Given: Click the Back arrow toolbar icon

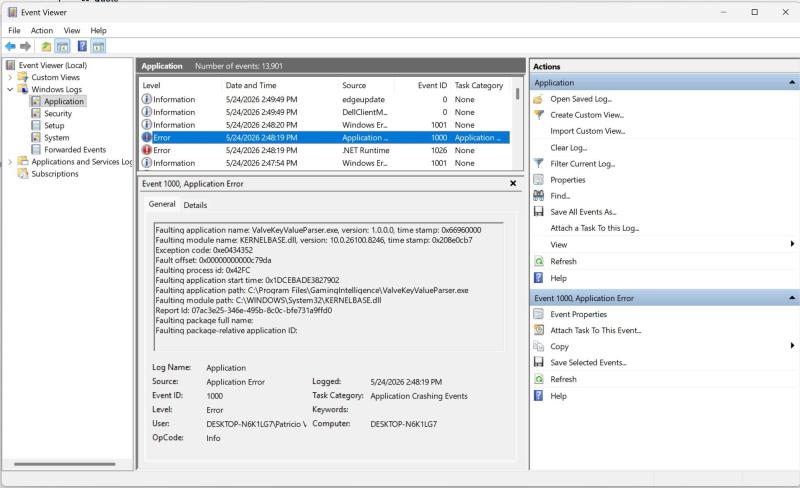Looking at the screenshot, I should point(10,46).
